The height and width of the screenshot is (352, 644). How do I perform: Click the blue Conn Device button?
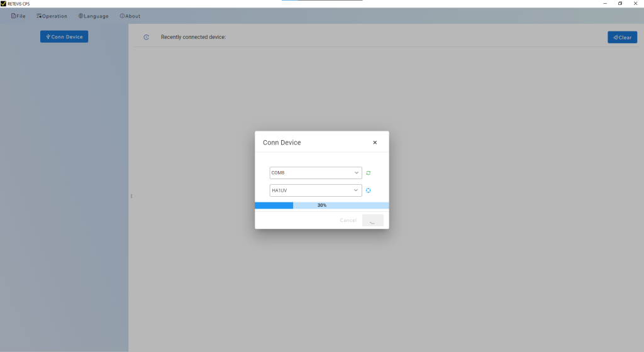click(64, 36)
